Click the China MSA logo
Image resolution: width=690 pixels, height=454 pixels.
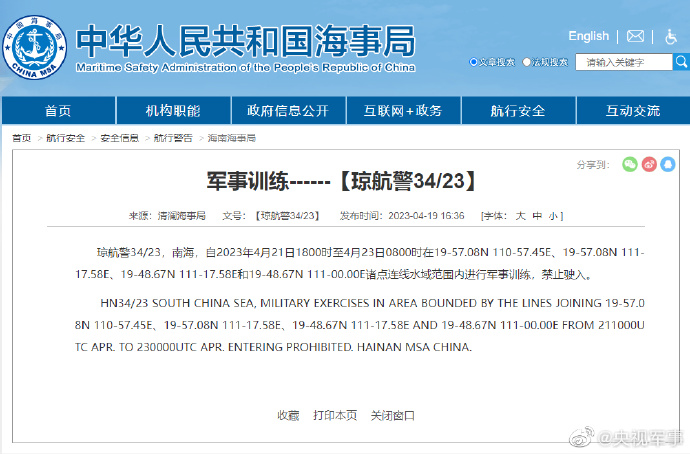pos(35,47)
